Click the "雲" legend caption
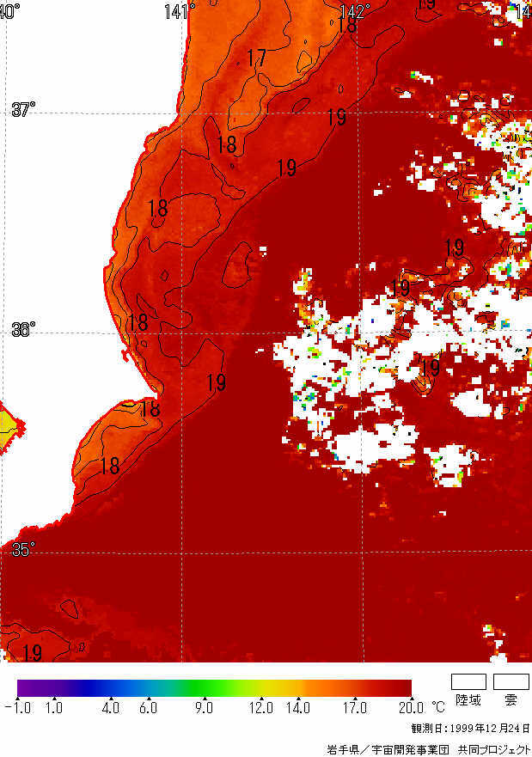This screenshot has height=757, width=532. click(x=511, y=699)
